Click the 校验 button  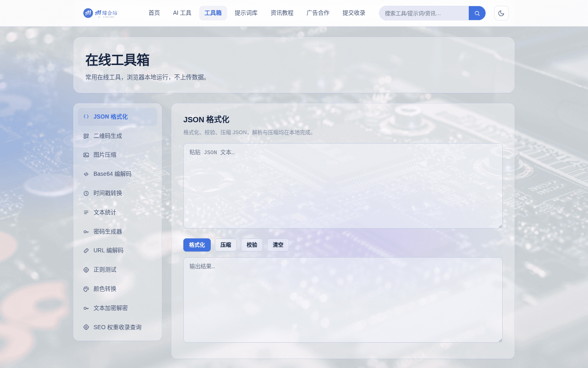click(252, 245)
